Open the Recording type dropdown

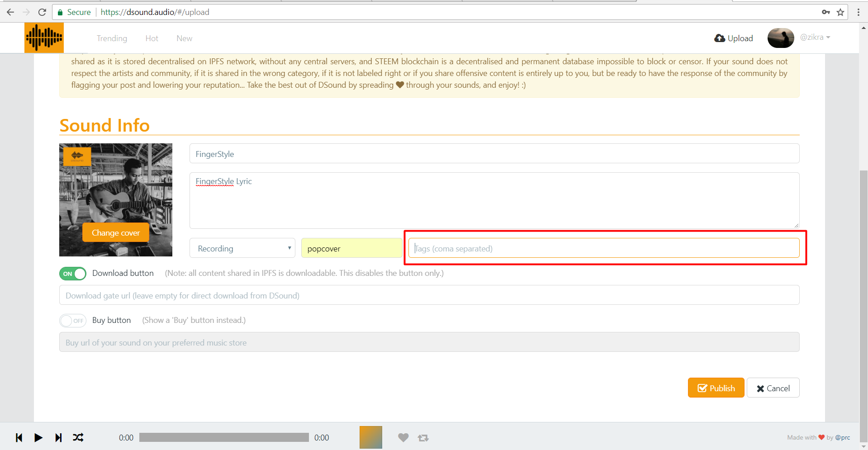[x=242, y=248]
